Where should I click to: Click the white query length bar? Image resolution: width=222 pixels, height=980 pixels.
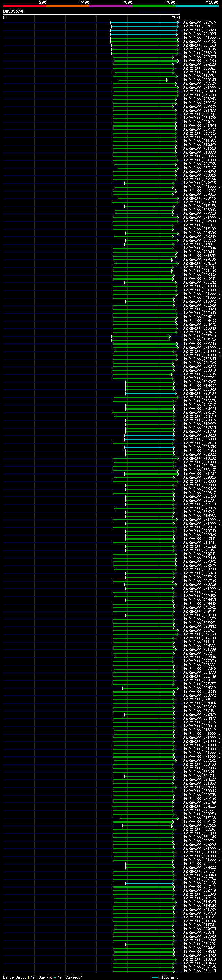pos(92,15)
